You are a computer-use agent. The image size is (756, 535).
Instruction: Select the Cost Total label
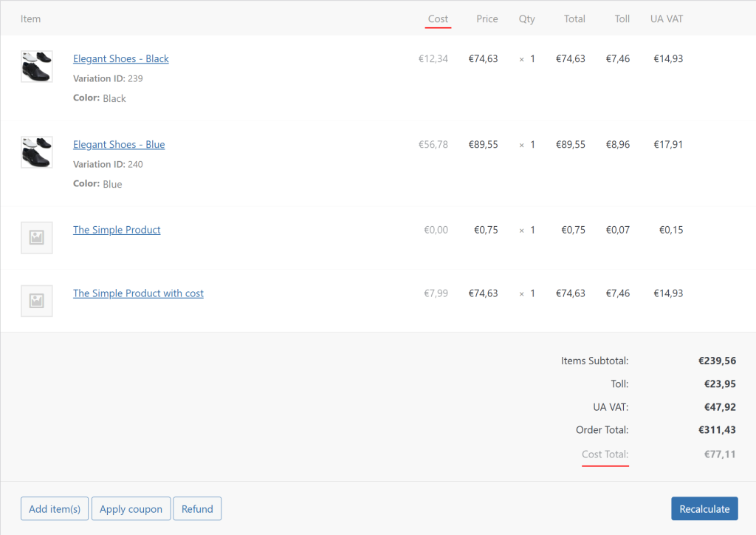(x=605, y=454)
